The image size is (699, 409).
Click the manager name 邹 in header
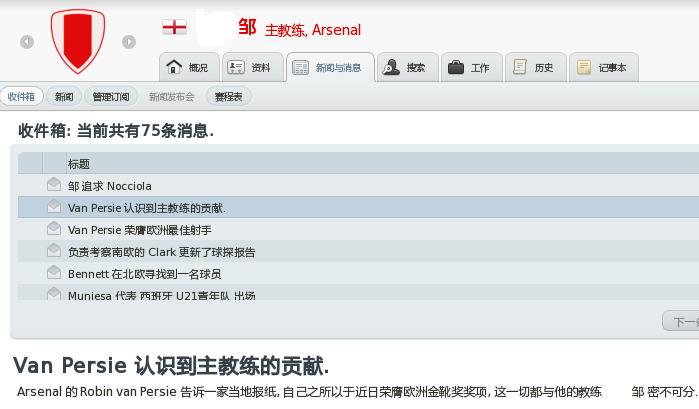[247, 27]
